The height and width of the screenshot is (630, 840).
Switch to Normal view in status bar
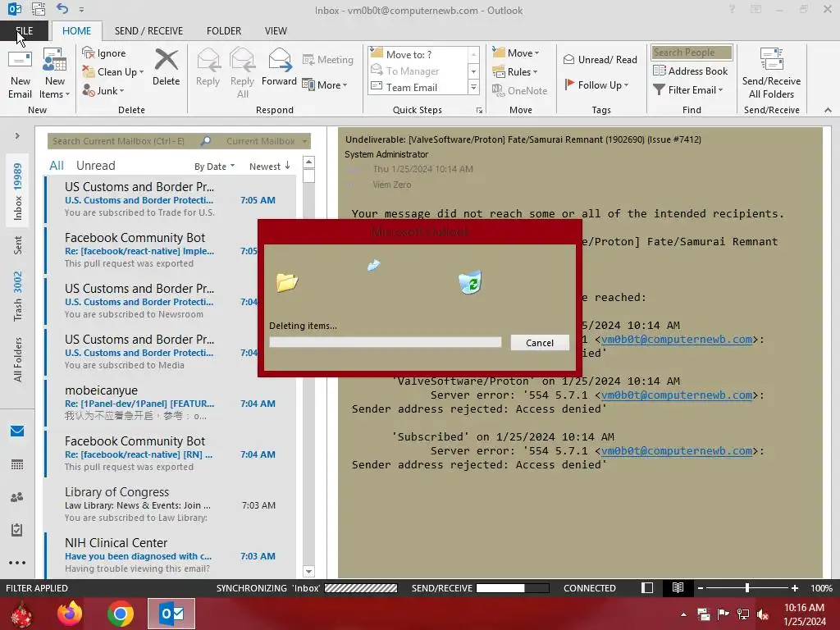point(647,587)
